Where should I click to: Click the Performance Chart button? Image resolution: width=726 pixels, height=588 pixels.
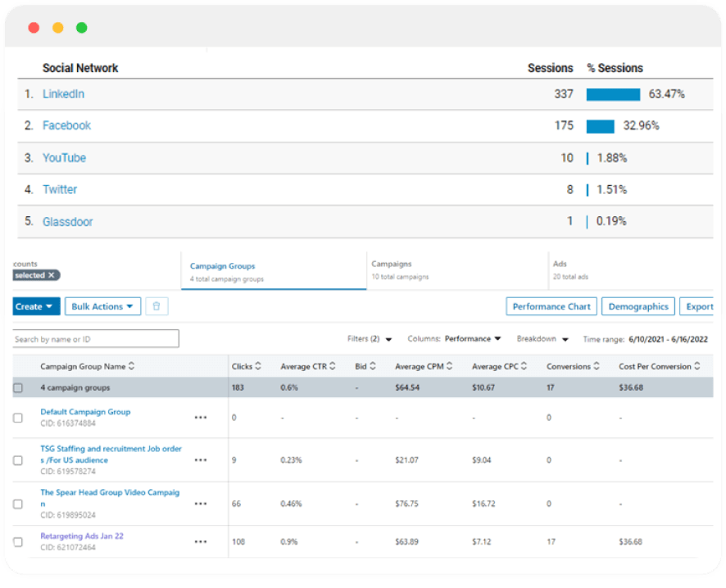pos(551,305)
